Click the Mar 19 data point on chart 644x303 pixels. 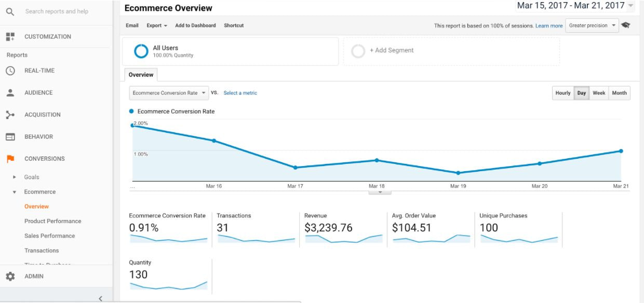click(458, 173)
